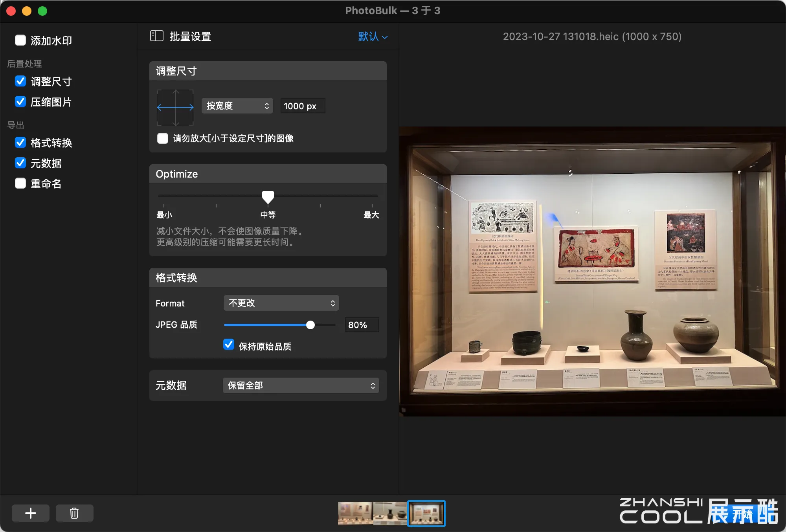
Task: Open the 元数据 保留全部 dropdown
Action: click(x=301, y=385)
